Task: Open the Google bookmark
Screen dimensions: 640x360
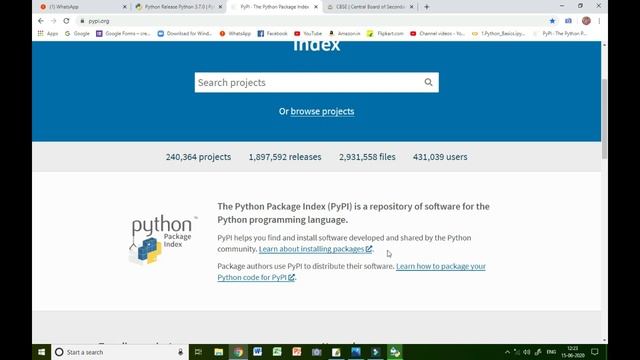Action: click(77, 33)
